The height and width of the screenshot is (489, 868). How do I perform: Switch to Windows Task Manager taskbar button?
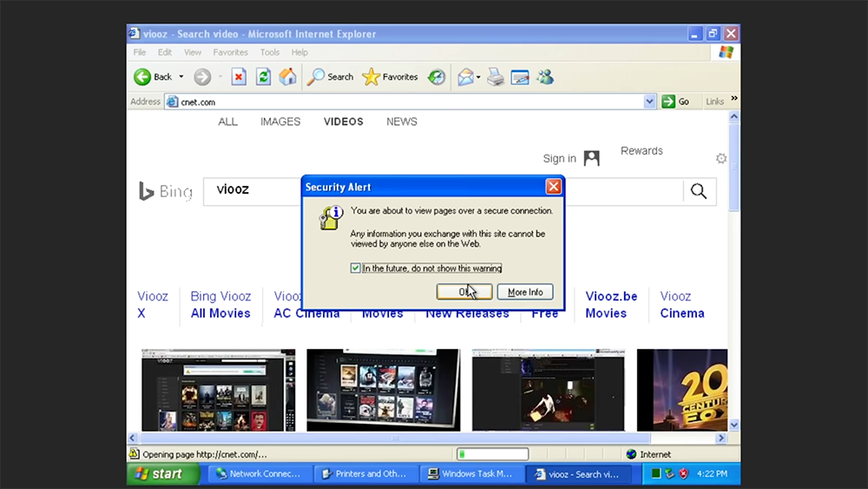(x=471, y=473)
